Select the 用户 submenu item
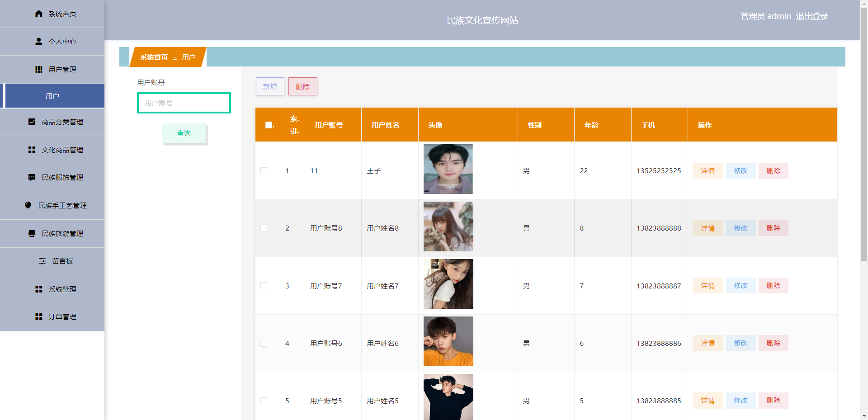Viewport: 868px width, 420px height. click(52, 96)
